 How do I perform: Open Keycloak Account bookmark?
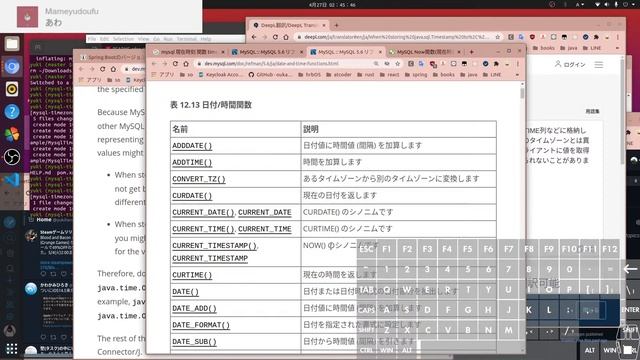pyautogui.click(x=220, y=75)
